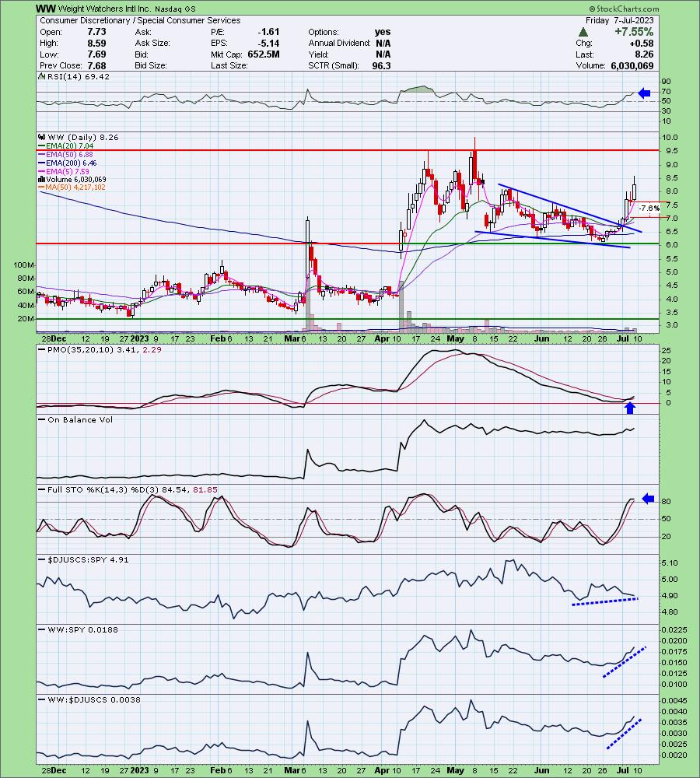Click the 'RSI(14) 69.42' panel label
700x778 pixels.
78,76
